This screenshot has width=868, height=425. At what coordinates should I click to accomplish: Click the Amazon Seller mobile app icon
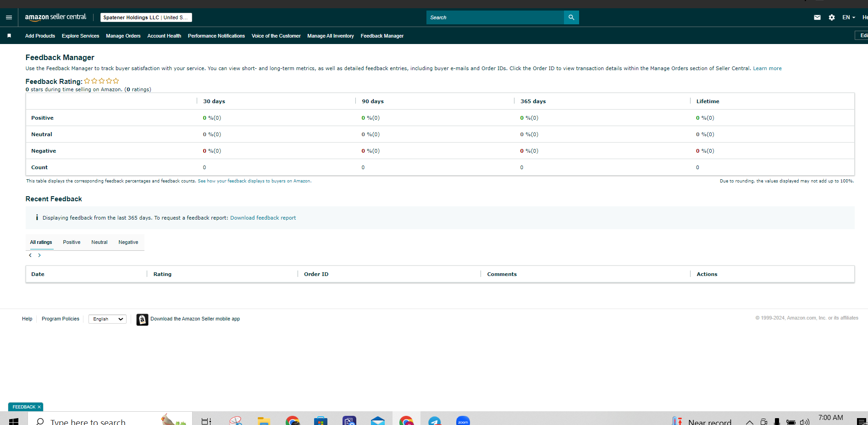(x=142, y=320)
